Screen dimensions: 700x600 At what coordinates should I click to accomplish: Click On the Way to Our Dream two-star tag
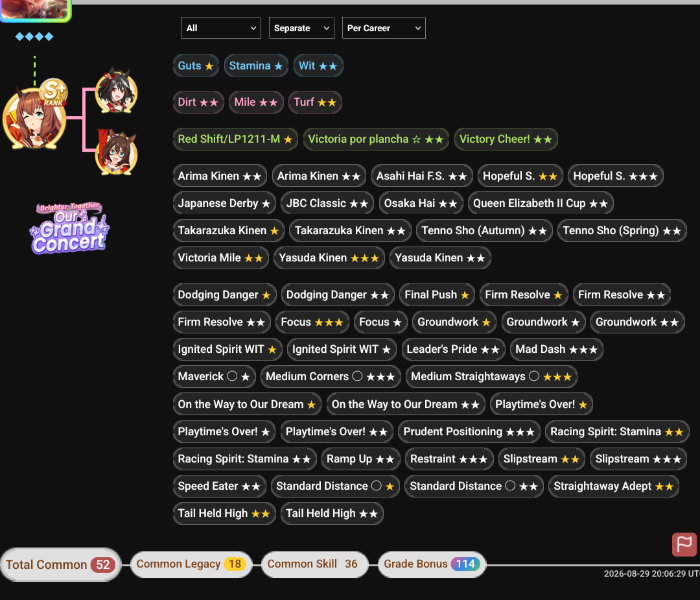pos(406,405)
